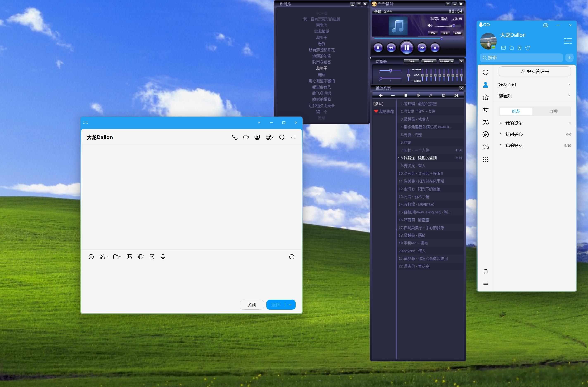
Task: Toggle the LRC lyrics window button
Action: coord(458,33)
